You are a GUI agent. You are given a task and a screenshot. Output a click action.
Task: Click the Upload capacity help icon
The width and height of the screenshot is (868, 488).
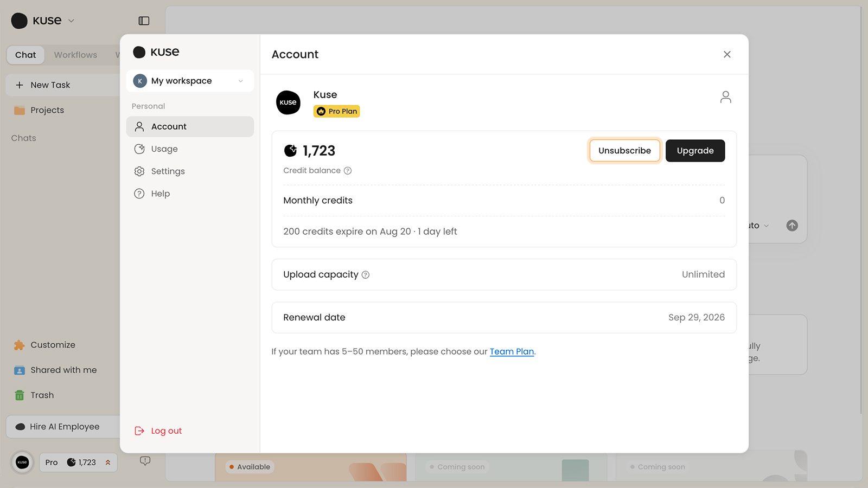point(366,275)
